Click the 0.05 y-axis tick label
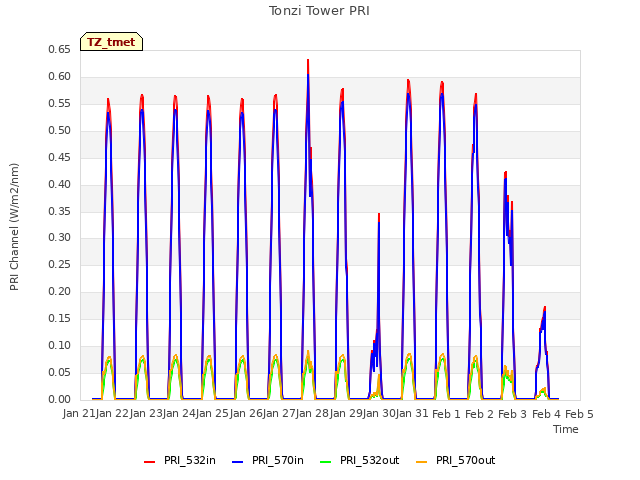The height and width of the screenshot is (480, 640). (x=59, y=372)
